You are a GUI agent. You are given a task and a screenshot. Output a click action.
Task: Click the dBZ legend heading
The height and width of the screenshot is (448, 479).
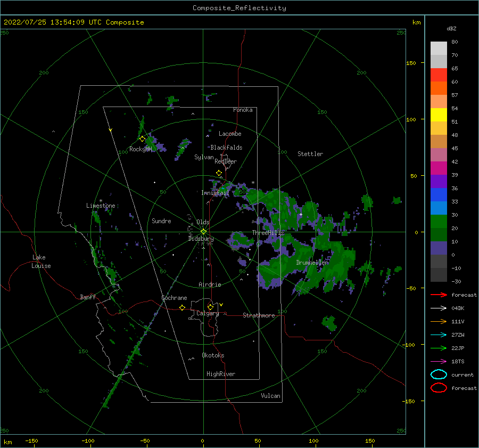(x=451, y=29)
